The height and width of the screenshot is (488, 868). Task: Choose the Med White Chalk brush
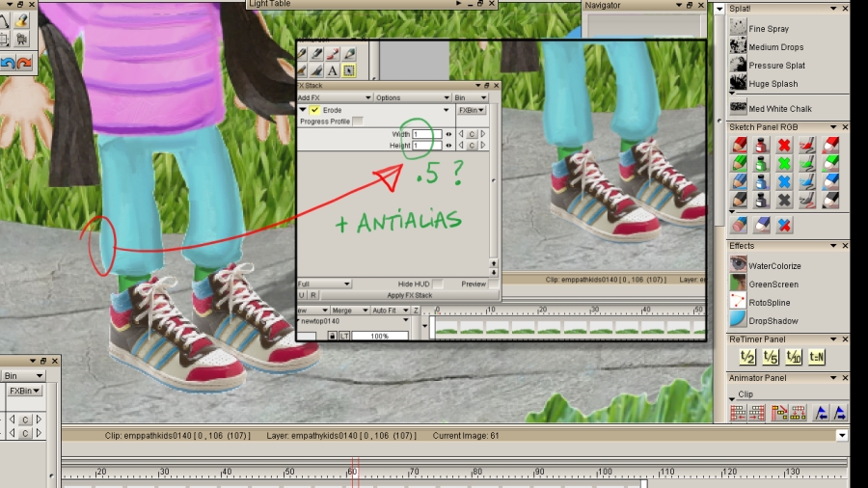771,108
